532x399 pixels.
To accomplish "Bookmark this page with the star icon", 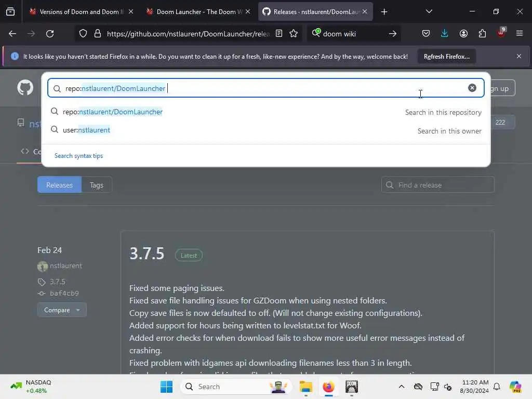I will point(294,34).
